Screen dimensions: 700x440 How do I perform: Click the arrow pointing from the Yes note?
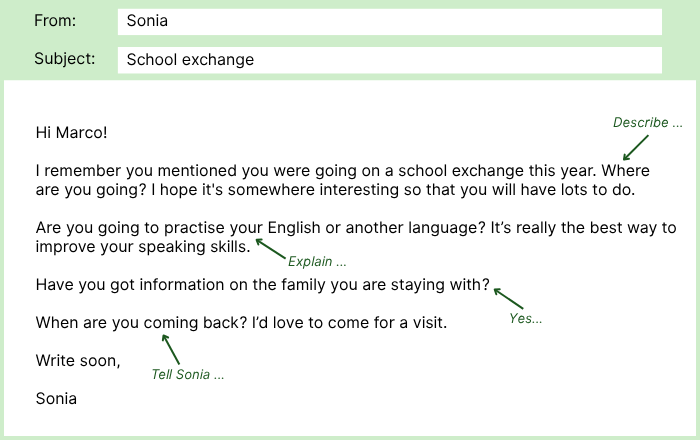click(508, 297)
